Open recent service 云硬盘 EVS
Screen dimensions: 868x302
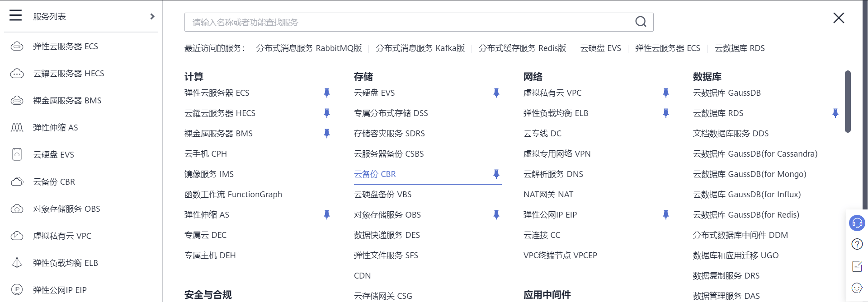coord(601,48)
